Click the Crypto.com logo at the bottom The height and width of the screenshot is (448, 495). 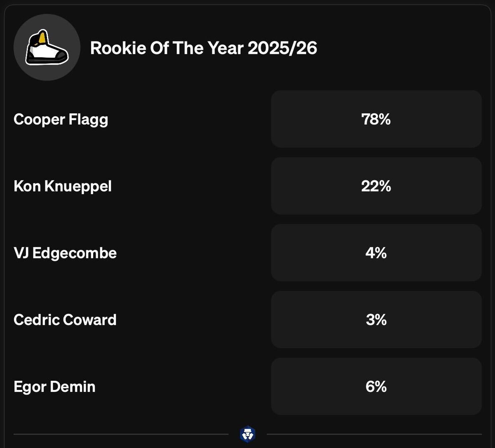pos(247,434)
